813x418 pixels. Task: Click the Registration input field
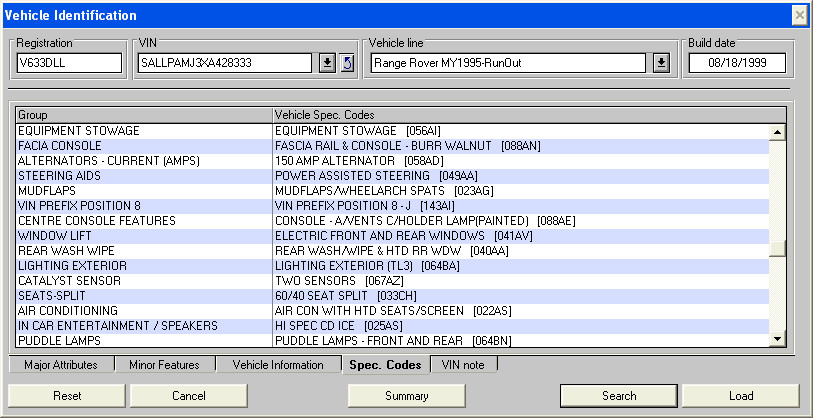coord(69,63)
